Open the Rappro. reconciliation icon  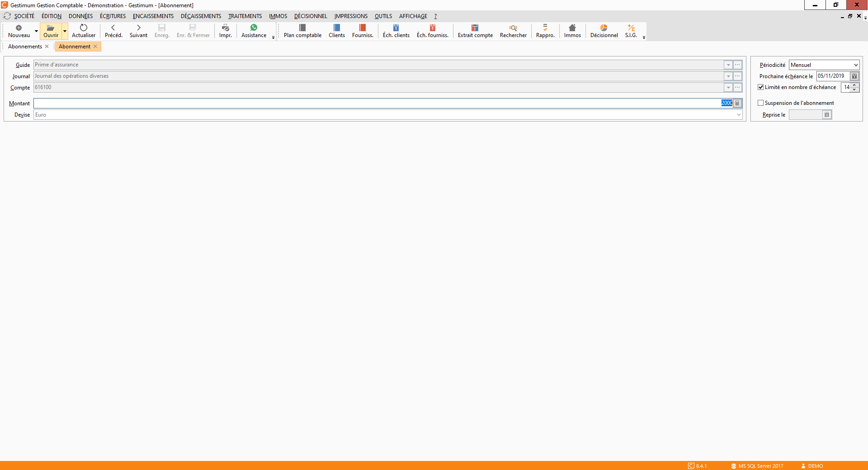(x=545, y=28)
